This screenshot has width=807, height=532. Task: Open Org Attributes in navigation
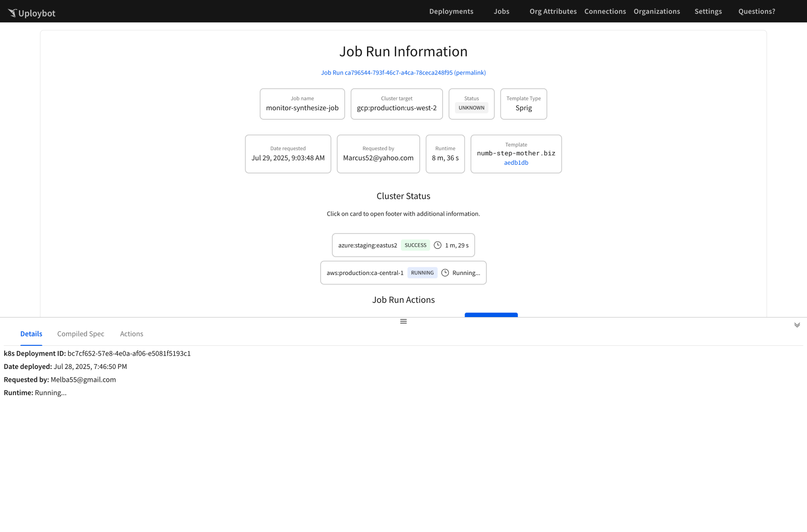(x=553, y=11)
